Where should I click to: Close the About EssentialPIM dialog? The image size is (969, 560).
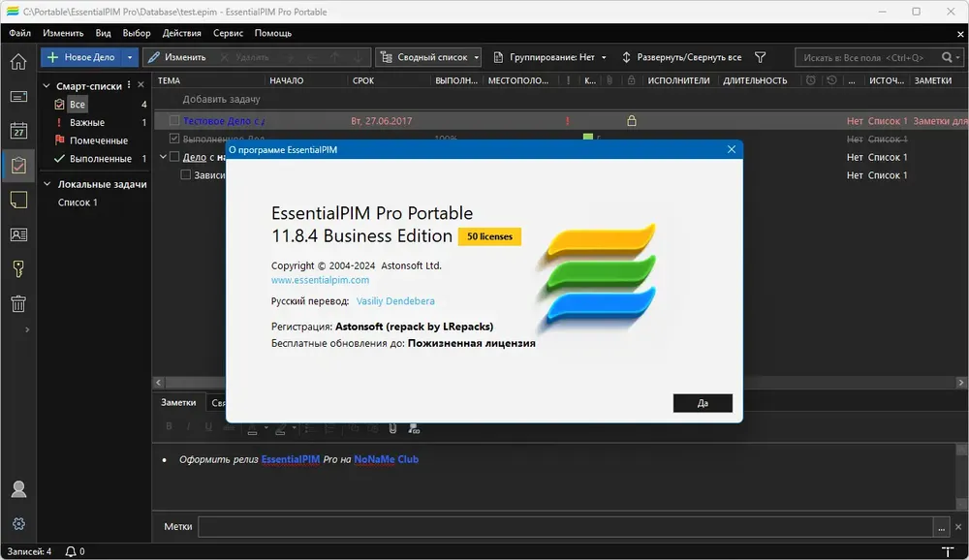click(x=731, y=149)
